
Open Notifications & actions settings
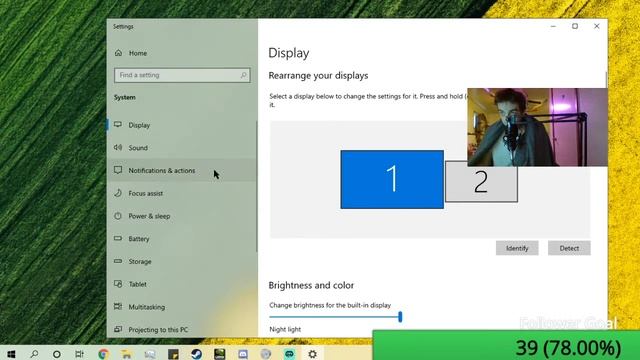tap(182, 171)
